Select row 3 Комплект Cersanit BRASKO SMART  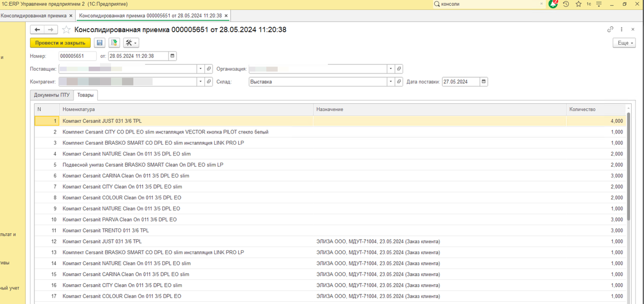pyautogui.click(x=330, y=143)
